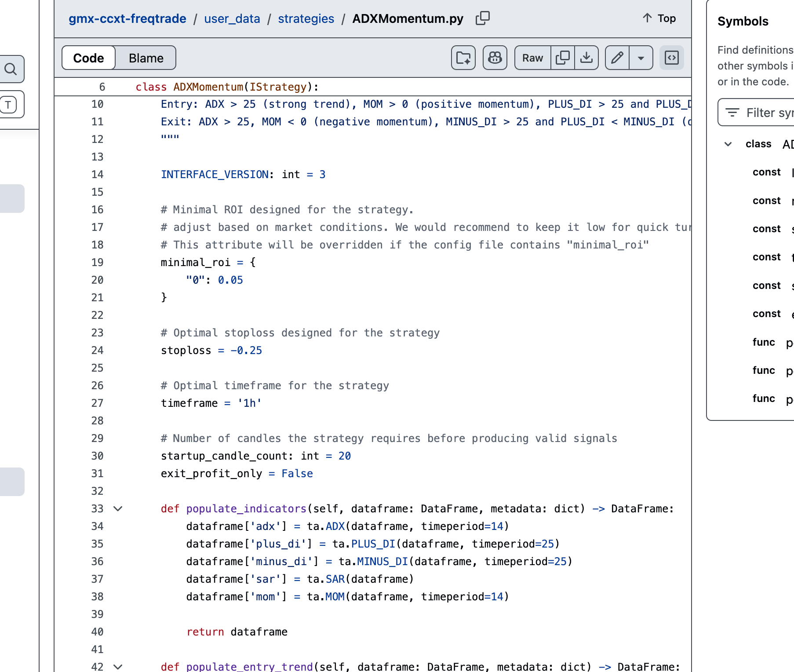Open the gmx-ccxt-freqtrade repository link
Image resolution: width=794 pixels, height=672 pixels.
pos(127,18)
